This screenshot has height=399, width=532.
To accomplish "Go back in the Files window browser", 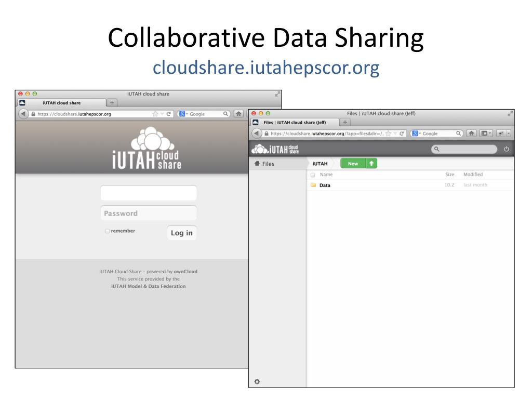I will [257, 134].
